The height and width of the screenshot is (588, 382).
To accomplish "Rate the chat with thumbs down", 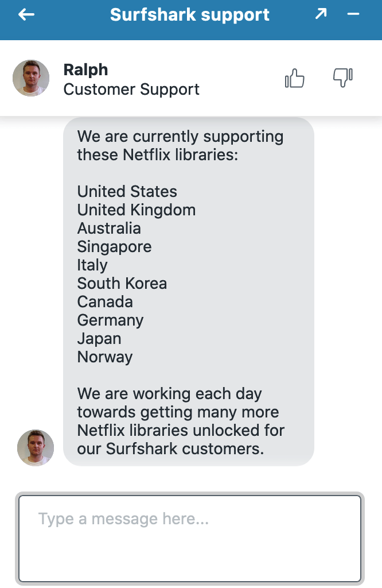I will coord(343,78).
